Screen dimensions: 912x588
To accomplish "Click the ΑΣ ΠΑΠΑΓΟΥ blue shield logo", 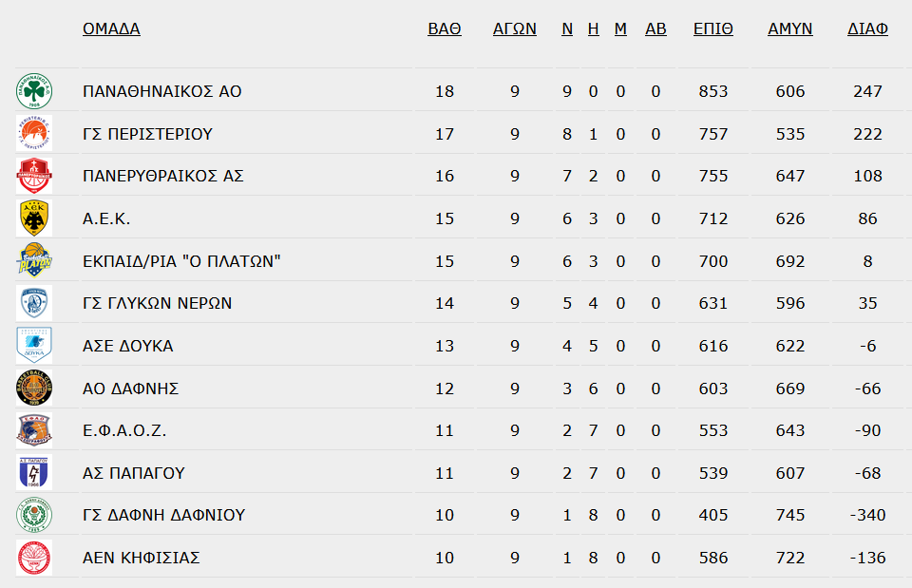I will pos(34,473).
